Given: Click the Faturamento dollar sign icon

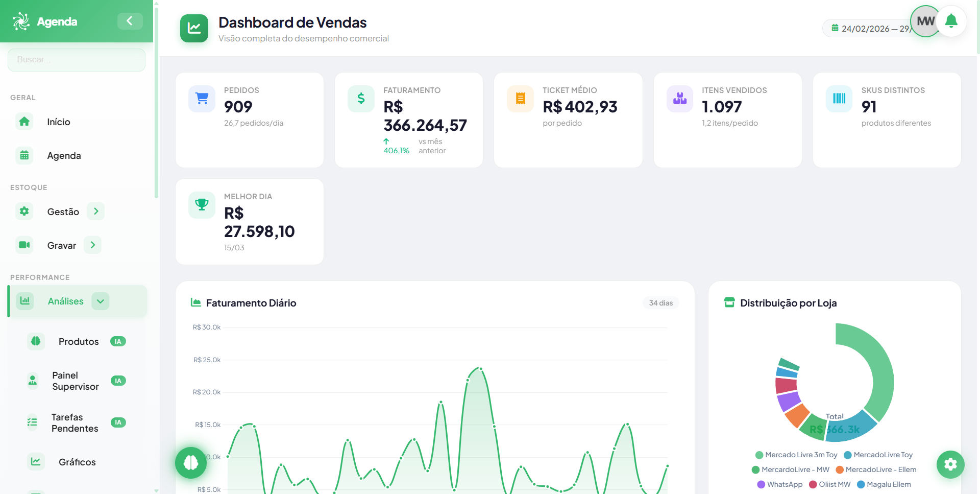Looking at the screenshot, I should (x=361, y=99).
